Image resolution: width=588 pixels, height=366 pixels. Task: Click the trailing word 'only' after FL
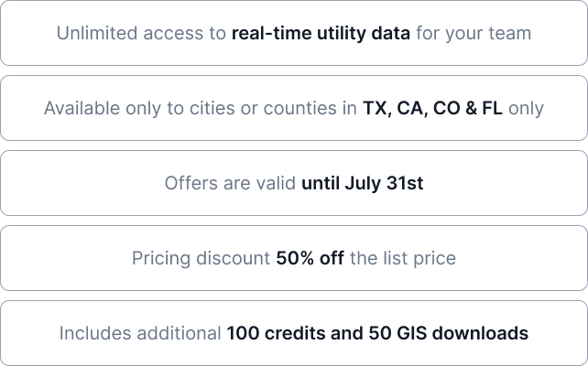pyautogui.click(x=526, y=108)
